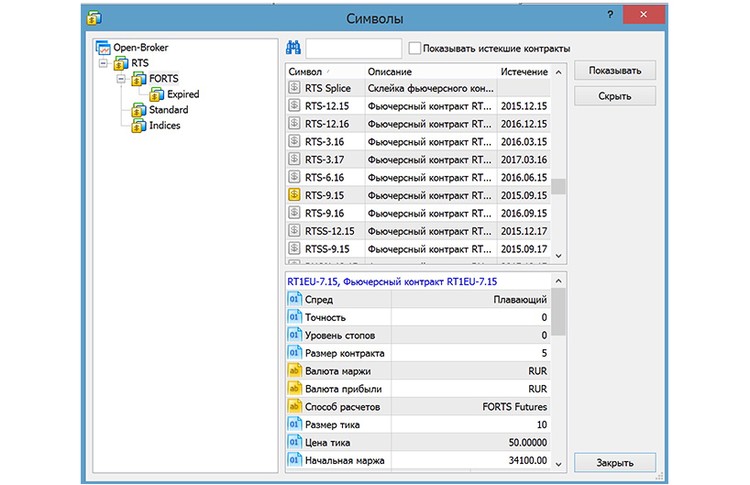Image resolution: width=750 pixels, height=485 pixels.
Task: Click the symbol list scrollbar thumb
Action: (x=558, y=186)
